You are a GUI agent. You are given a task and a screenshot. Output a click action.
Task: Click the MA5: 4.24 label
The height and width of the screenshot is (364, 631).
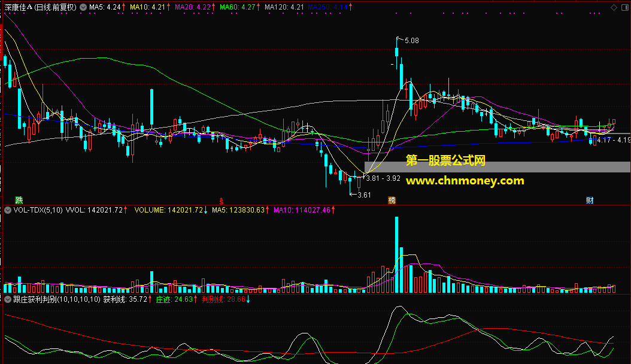click(x=105, y=7)
